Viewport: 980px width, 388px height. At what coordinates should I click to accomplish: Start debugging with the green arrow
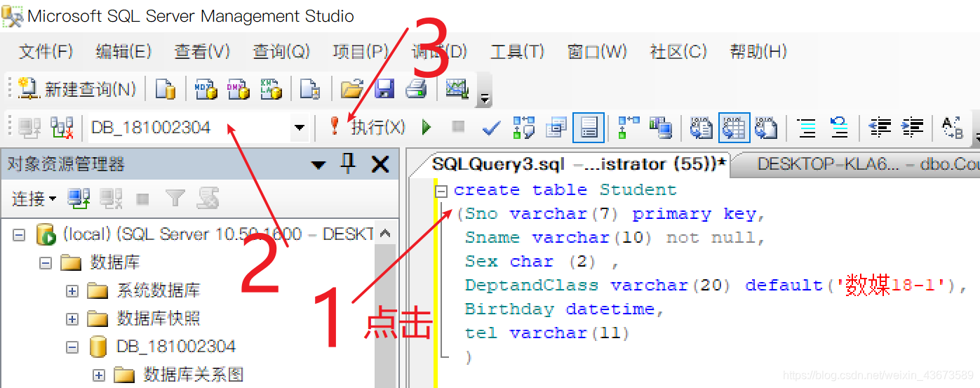426,128
